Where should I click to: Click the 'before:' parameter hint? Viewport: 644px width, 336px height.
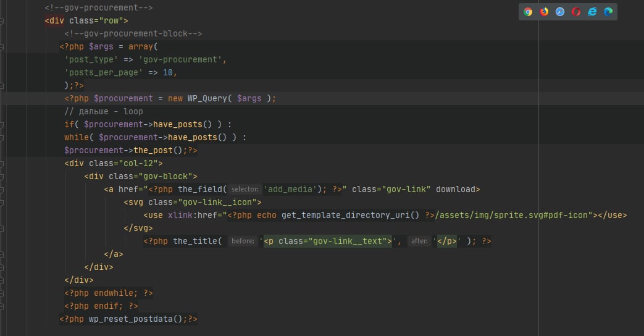(243, 241)
